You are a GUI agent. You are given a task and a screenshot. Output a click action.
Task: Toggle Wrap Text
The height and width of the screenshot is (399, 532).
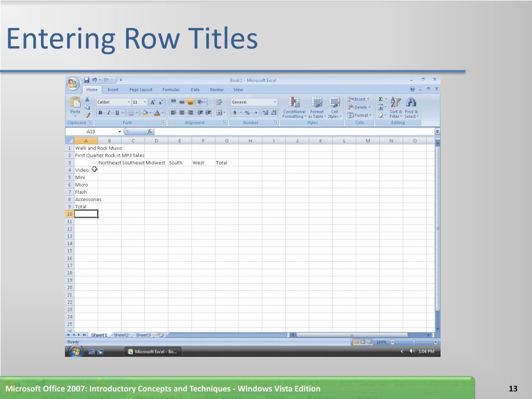(x=219, y=102)
